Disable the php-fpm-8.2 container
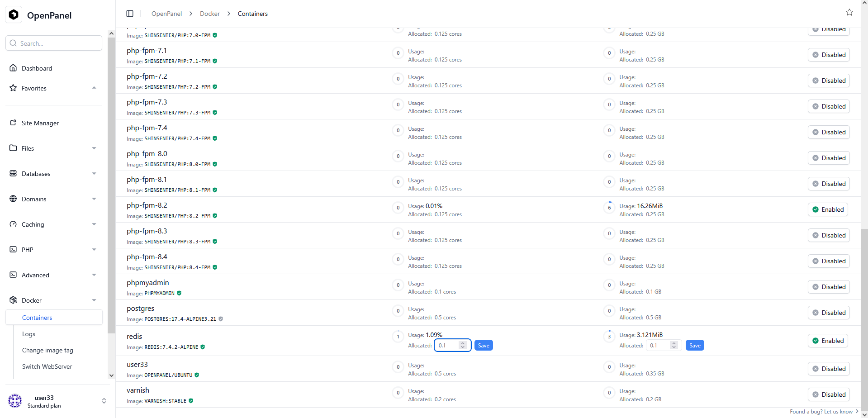Viewport: 868px width, 418px height. pos(827,209)
